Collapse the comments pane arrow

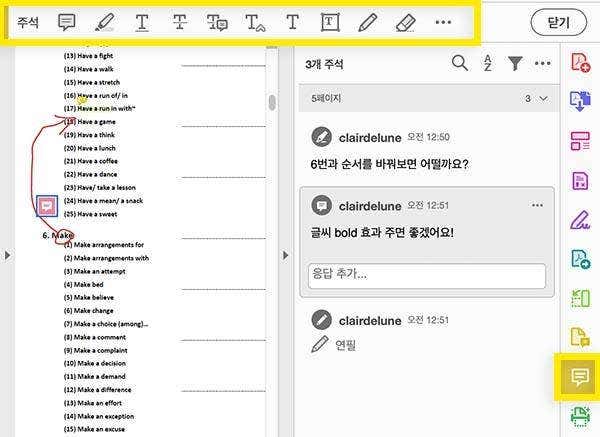(x=285, y=255)
